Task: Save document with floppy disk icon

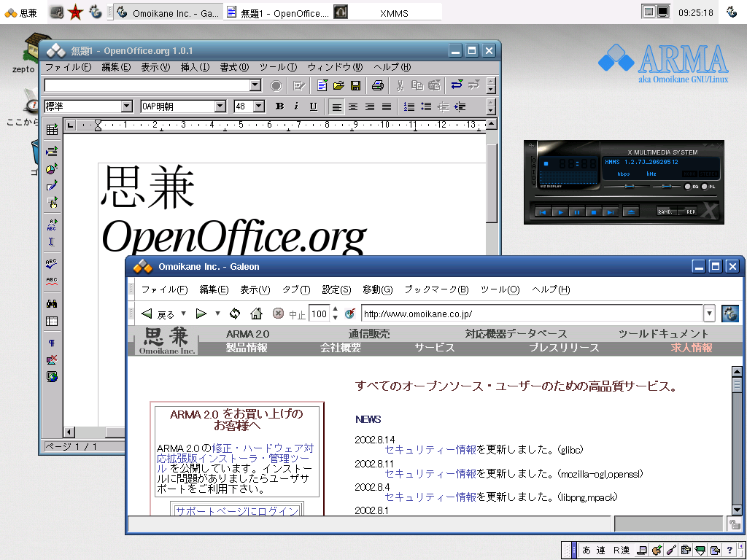Action: [x=355, y=86]
